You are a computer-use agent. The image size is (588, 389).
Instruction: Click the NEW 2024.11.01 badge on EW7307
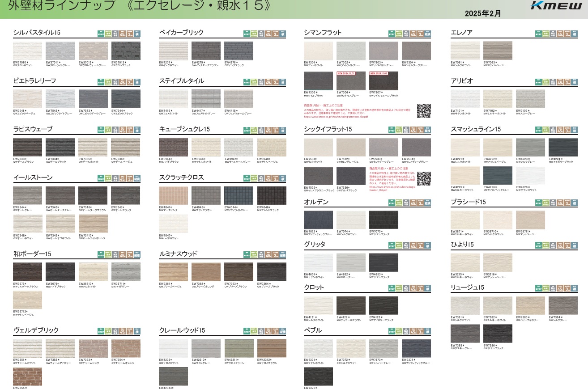(379, 73)
